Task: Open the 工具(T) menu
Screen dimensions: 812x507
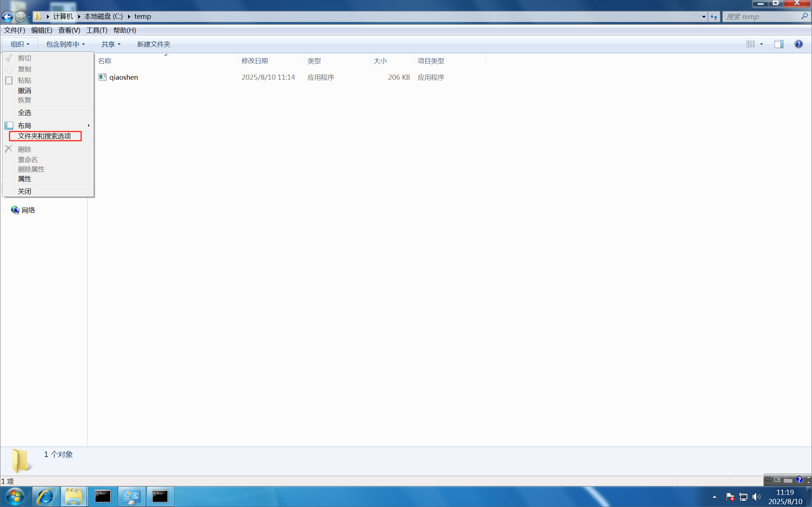Action: tap(97, 30)
